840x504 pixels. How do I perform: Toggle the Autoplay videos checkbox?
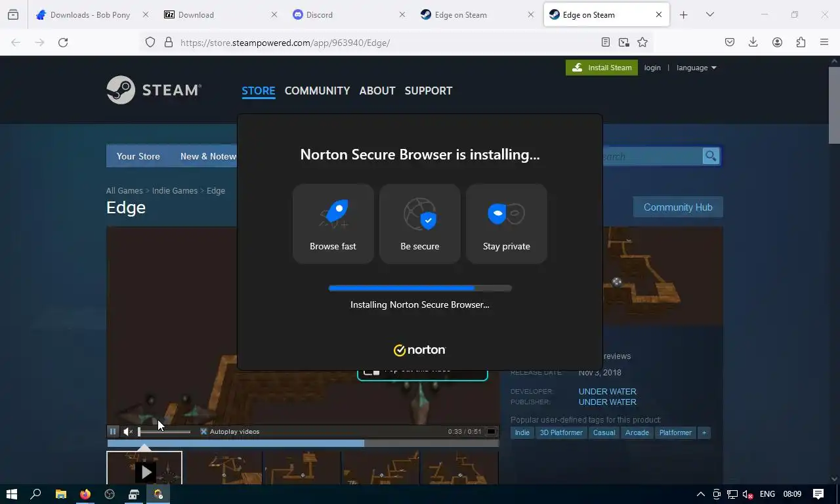(x=203, y=431)
